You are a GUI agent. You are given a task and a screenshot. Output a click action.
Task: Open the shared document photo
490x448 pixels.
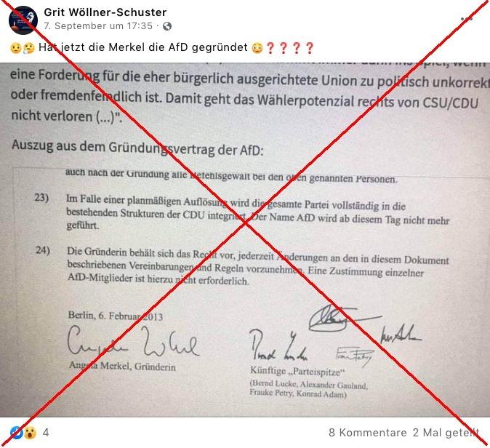coord(245,240)
